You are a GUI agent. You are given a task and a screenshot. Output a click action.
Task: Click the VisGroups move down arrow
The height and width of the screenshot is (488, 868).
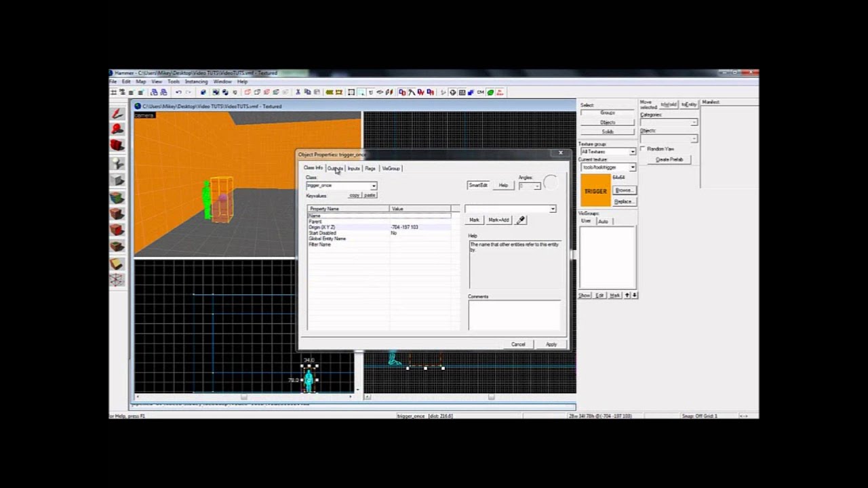(634, 295)
